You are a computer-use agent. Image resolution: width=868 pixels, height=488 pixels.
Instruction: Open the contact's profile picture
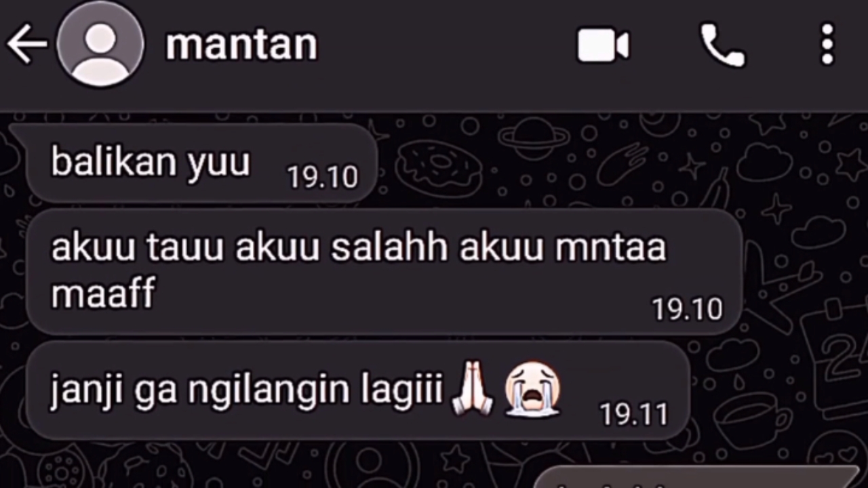point(100,43)
